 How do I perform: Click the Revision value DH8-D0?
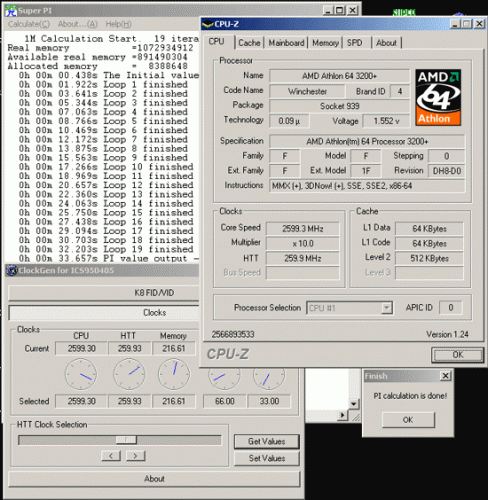447,171
